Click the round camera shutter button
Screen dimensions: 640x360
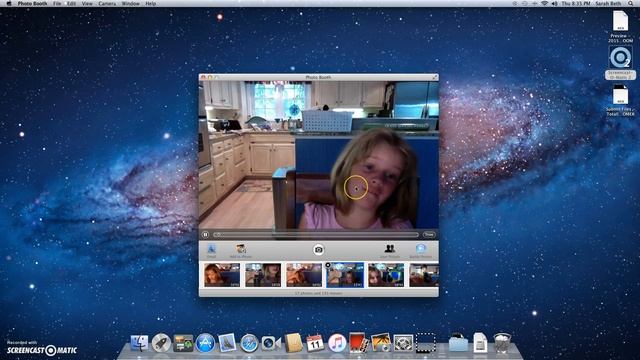pos(318,250)
